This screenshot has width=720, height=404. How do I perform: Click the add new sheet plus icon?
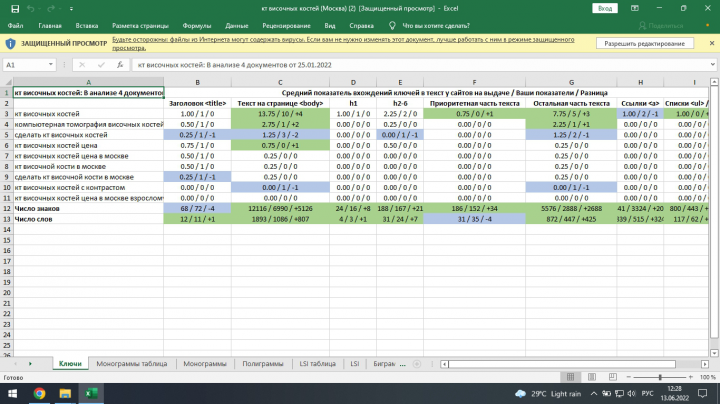(416, 364)
